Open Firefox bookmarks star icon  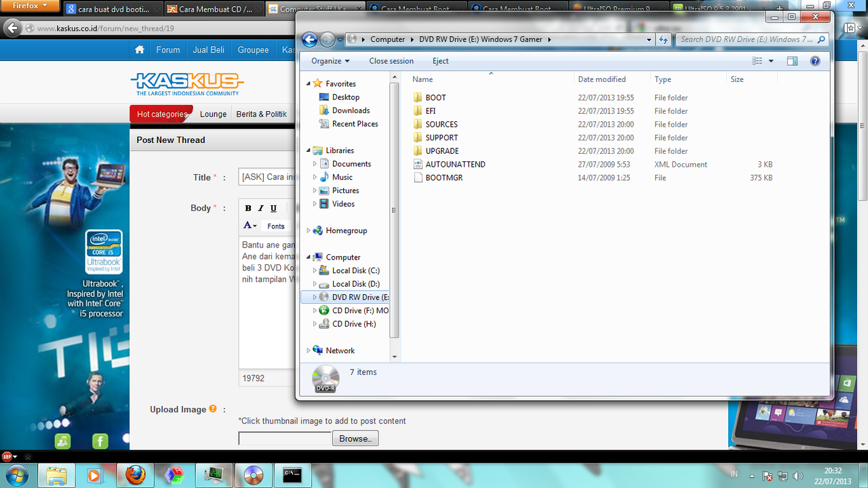(x=850, y=28)
